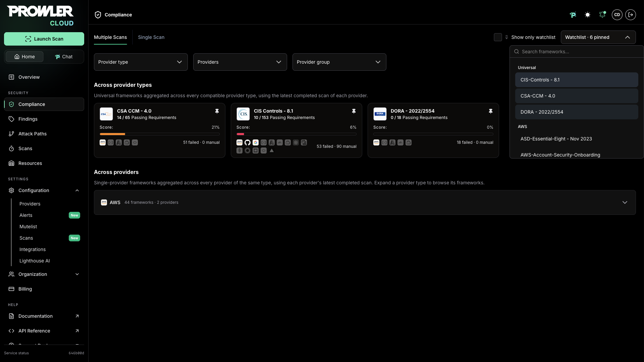Select the Home tab in sidebar

(x=24, y=57)
